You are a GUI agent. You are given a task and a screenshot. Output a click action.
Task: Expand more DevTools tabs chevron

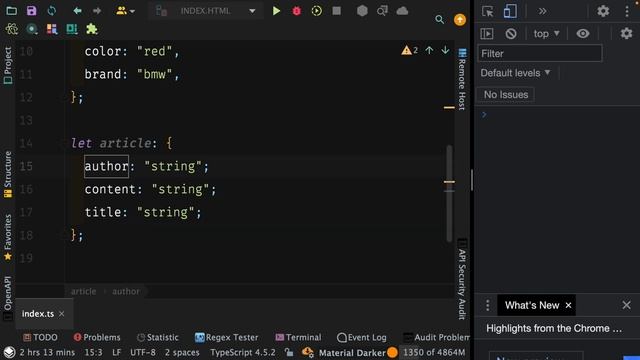click(542, 11)
